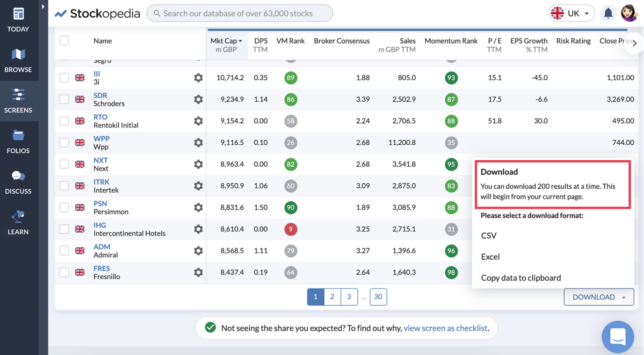Tick the checkbox for Next row
Image resolution: width=644 pixels, height=355 pixels.
click(64, 164)
